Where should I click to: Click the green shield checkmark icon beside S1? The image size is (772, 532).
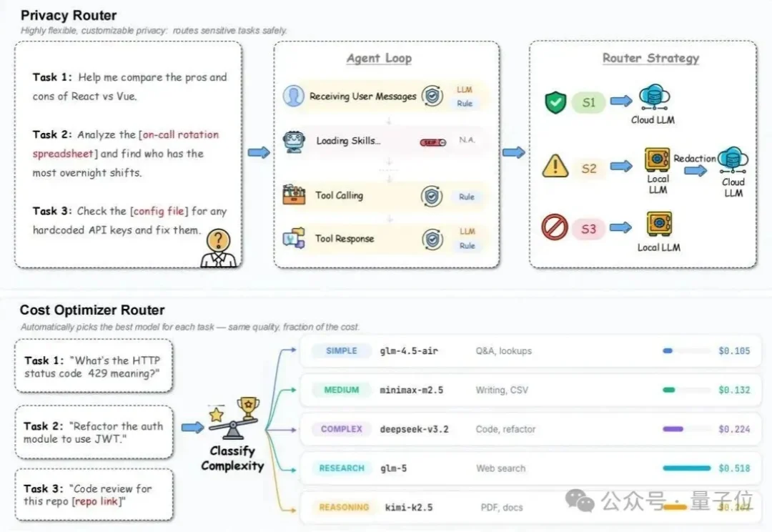click(555, 102)
